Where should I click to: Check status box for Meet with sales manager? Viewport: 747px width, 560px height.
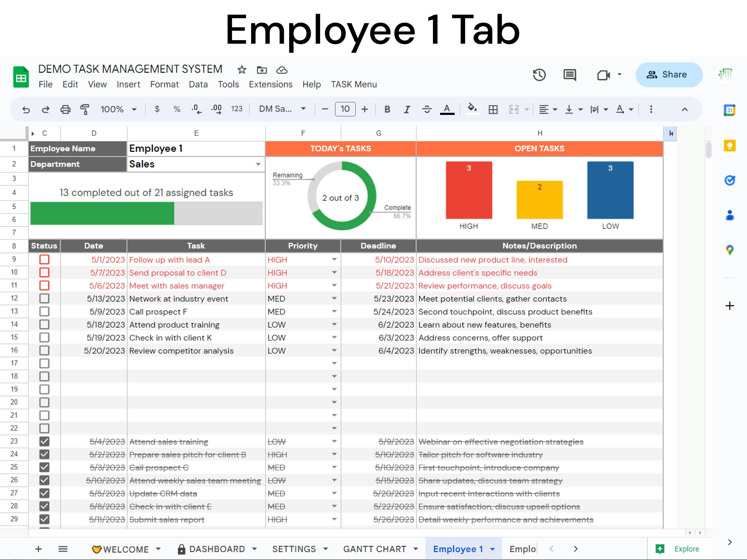tap(44, 285)
